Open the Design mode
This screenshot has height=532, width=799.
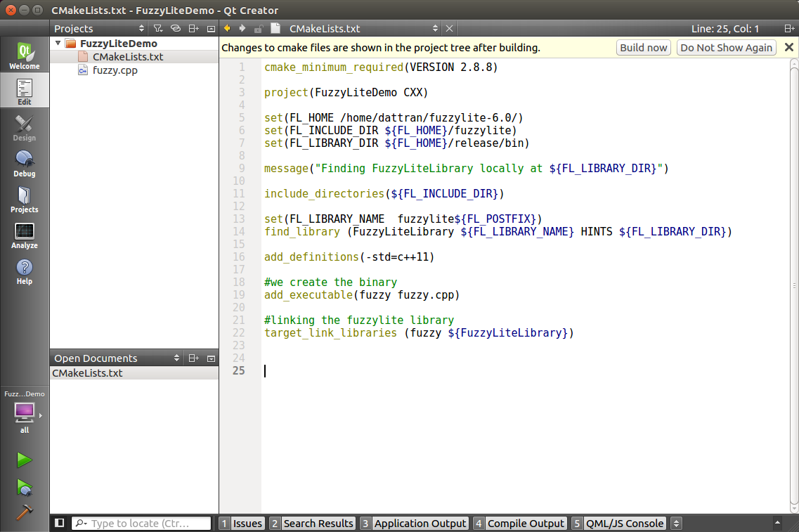click(25, 127)
